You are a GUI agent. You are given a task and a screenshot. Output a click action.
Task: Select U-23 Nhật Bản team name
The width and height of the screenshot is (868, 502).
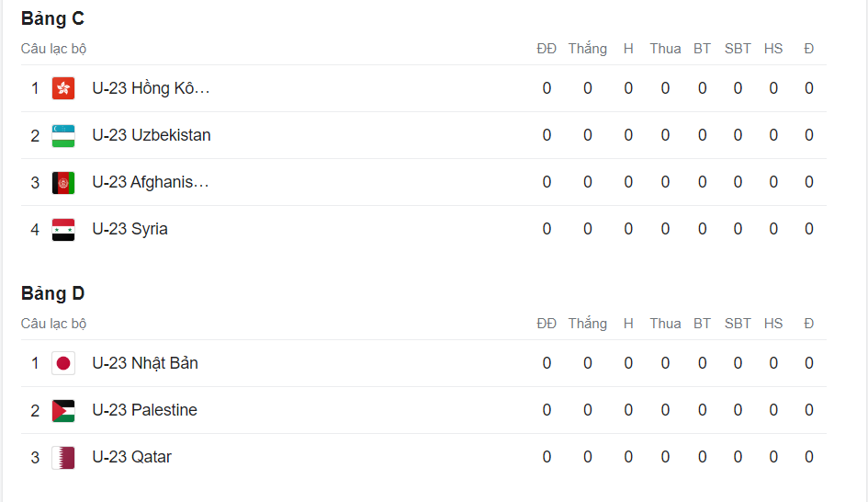pyautogui.click(x=145, y=363)
